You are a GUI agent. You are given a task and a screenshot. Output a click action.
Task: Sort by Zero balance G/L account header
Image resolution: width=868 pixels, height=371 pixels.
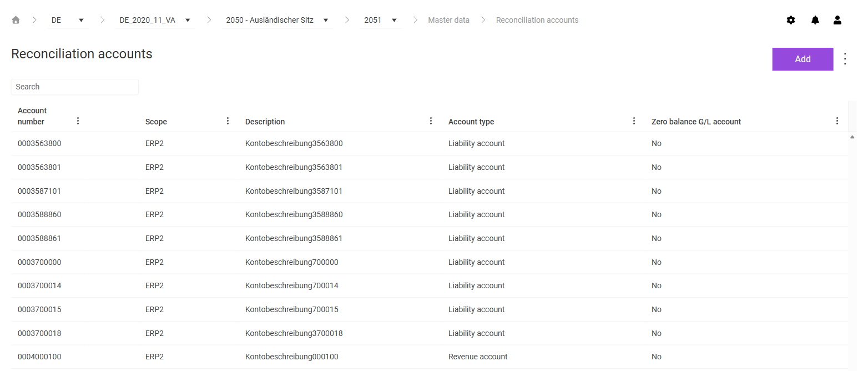coord(696,122)
